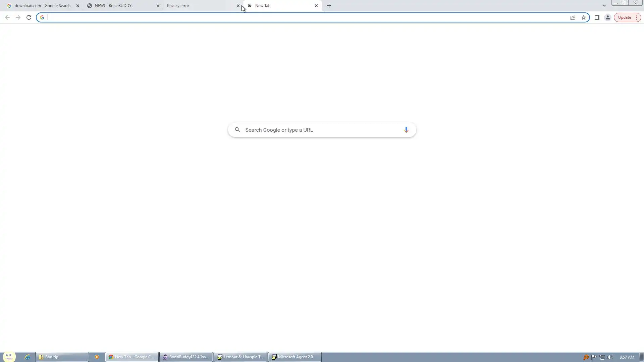The image size is (644, 362).
Task: Switch to download.com Google Search tab
Action: [42, 6]
